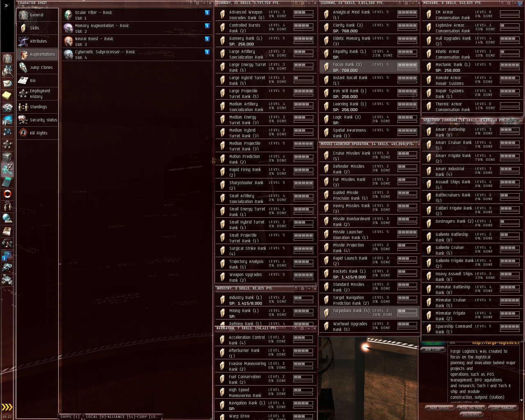Click level bar for Large Projectile Turret

(304, 91)
